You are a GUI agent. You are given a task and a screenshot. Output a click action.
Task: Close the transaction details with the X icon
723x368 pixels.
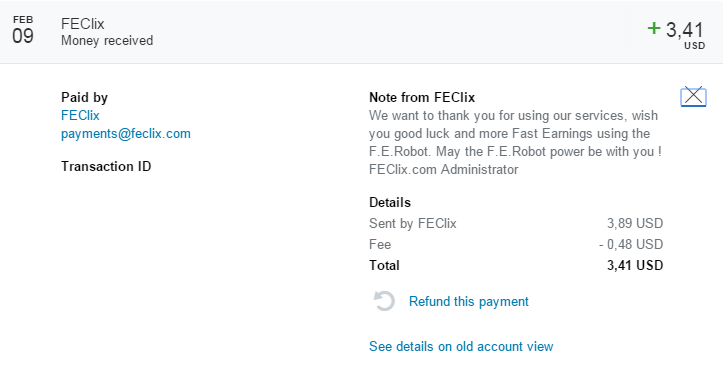click(693, 96)
